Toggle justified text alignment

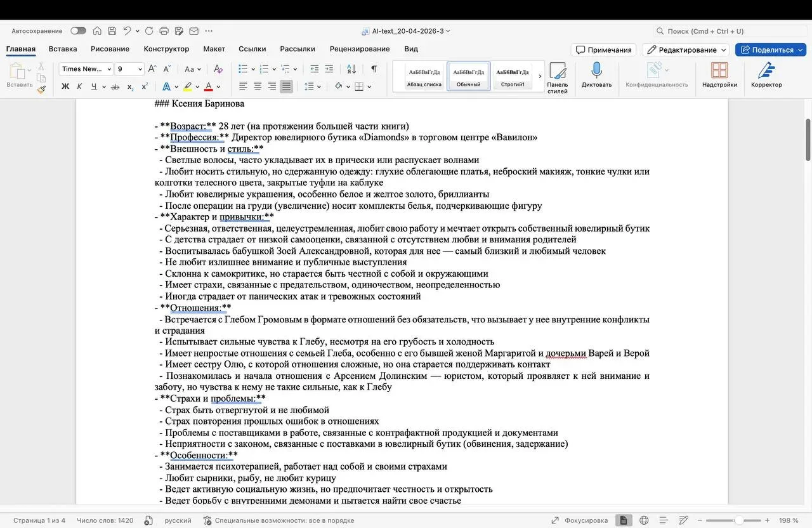point(286,87)
